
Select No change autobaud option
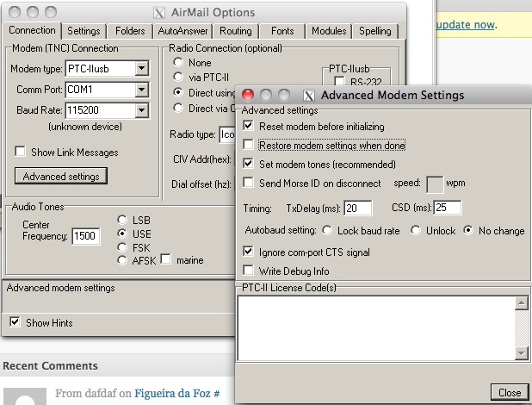(468, 230)
